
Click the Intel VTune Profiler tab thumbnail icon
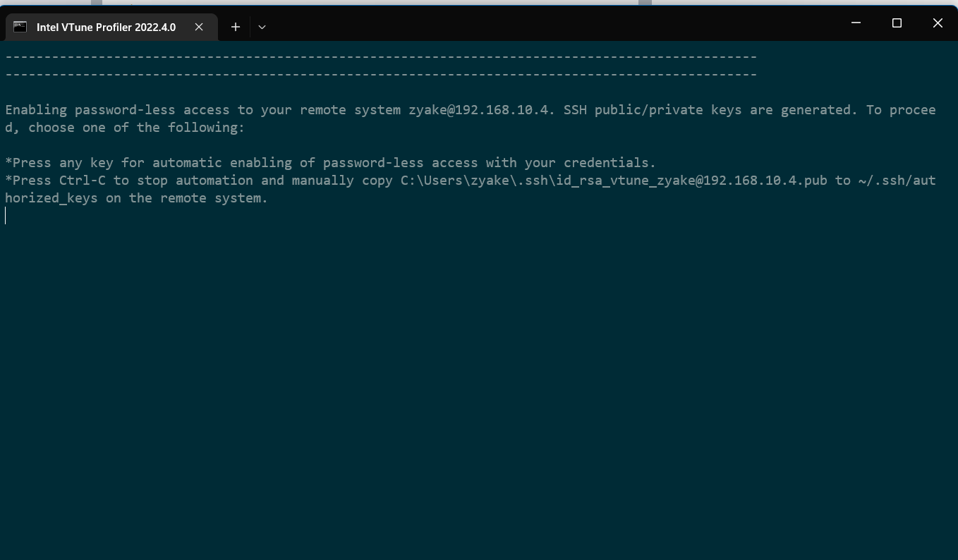pyautogui.click(x=20, y=27)
